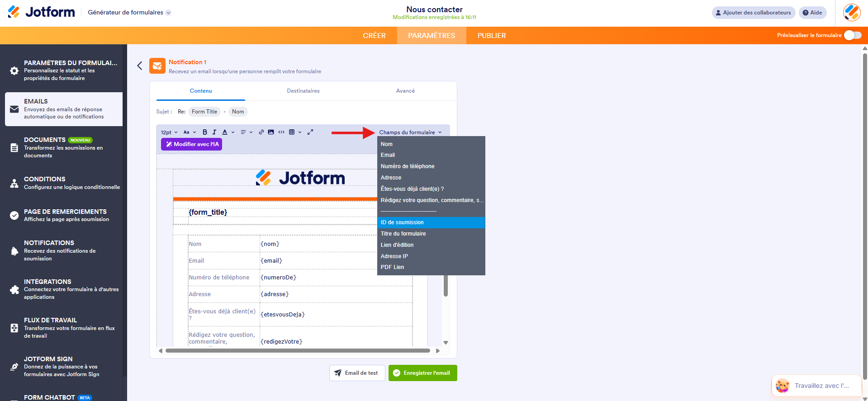Switch to the Avancé tab
The height and width of the screenshot is (401, 868).
tap(405, 91)
